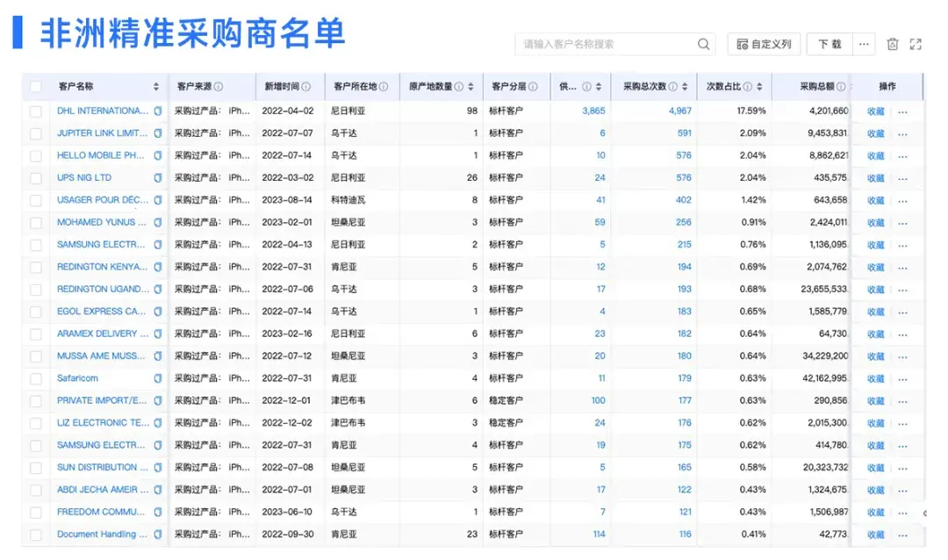This screenshot has height=560, width=948.
Task: More options ellipsis in DHL INTERNATIONA row
Action: [x=902, y=111]
